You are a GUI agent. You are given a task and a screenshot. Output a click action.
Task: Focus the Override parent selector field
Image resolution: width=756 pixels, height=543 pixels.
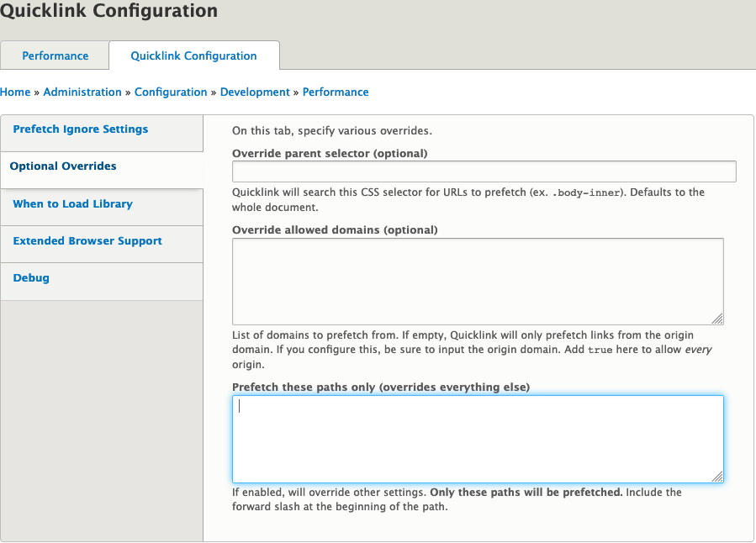(x=484, y=171)
